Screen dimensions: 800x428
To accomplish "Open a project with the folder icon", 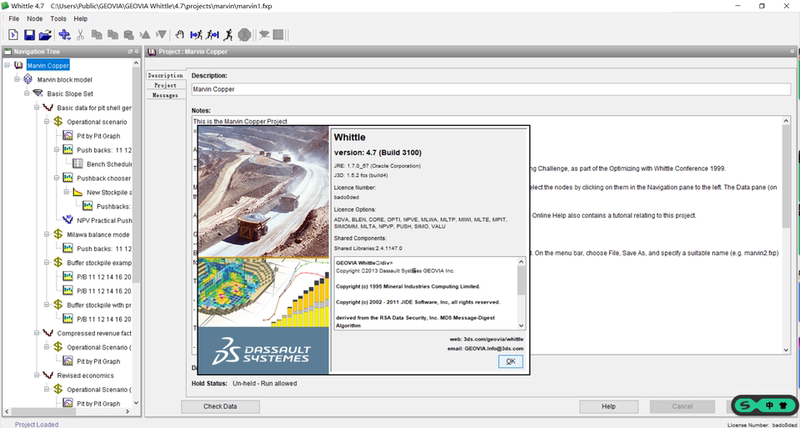I will tap(45, 35).
